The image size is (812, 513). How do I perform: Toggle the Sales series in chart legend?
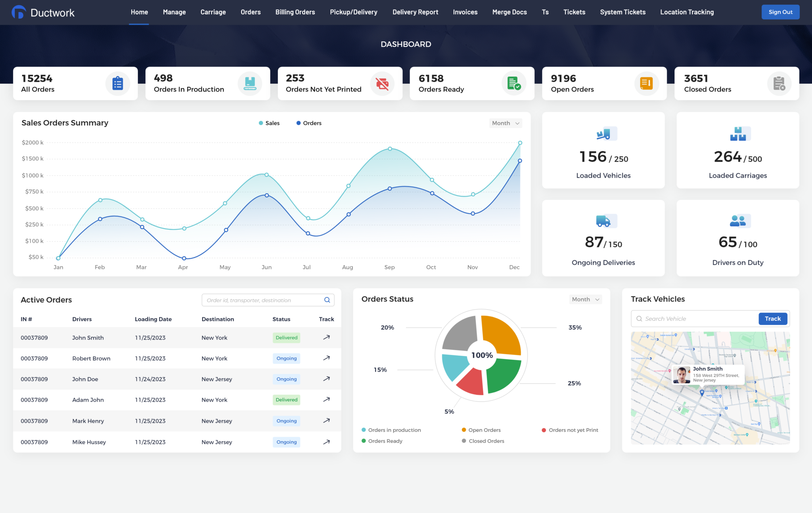coord(269,123)
